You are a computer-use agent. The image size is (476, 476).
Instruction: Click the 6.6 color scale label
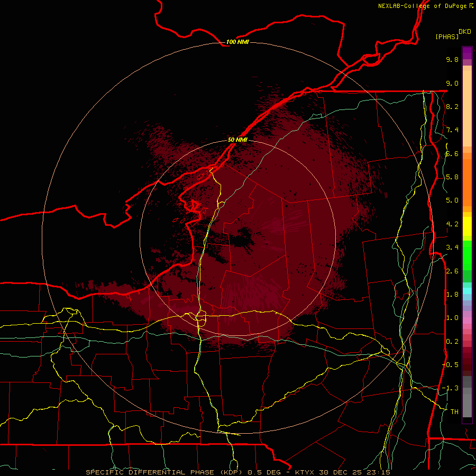452,153
